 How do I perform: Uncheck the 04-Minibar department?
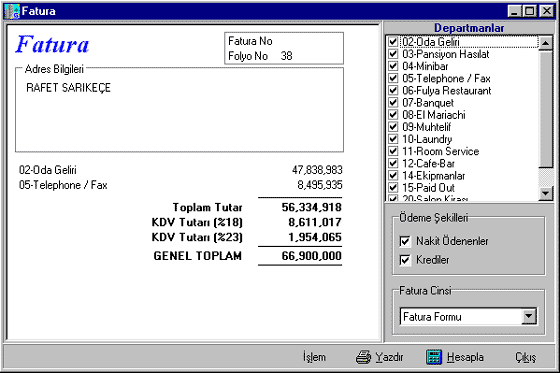(393, 66)
